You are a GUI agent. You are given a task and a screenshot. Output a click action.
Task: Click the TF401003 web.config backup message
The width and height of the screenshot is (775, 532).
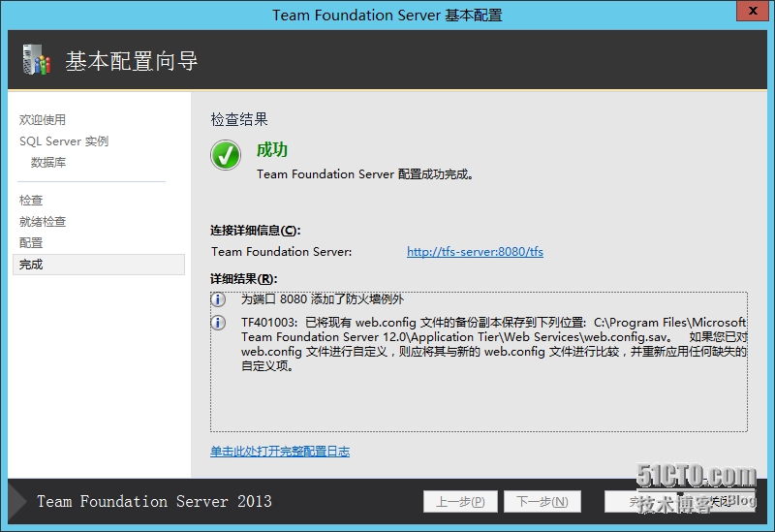(x=494, y=344)
